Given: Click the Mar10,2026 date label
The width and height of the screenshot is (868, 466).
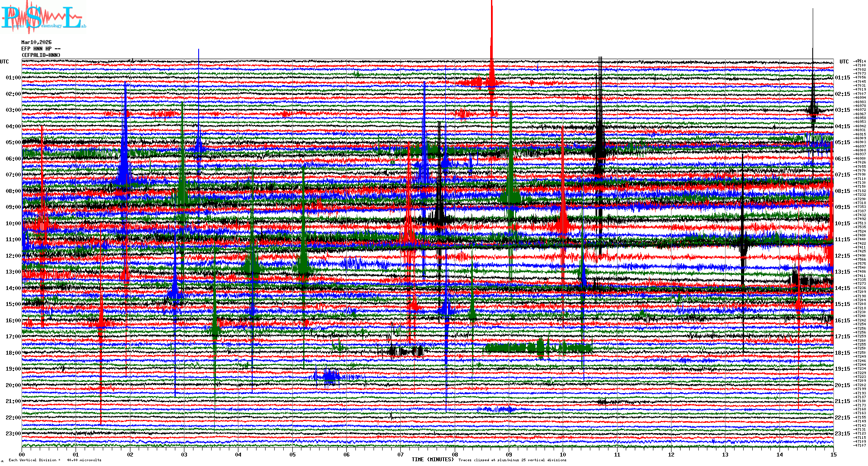Looking at the screenshot, I should point(36,42).
